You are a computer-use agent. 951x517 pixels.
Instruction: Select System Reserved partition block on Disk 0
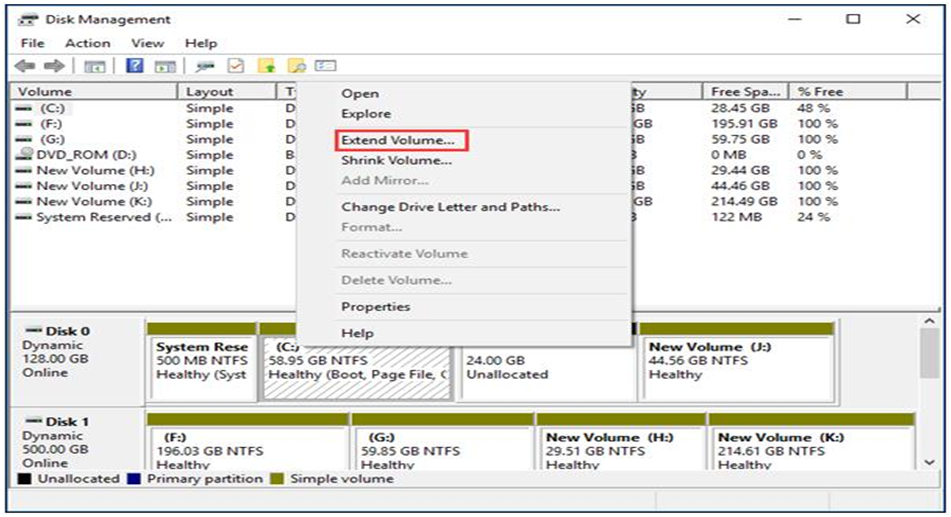pyautogui.click(x=203, y=362)
